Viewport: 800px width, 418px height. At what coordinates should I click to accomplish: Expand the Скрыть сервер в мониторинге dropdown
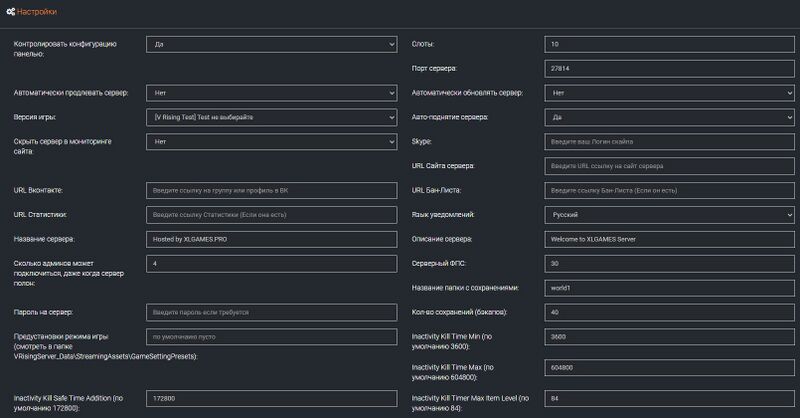272,142
